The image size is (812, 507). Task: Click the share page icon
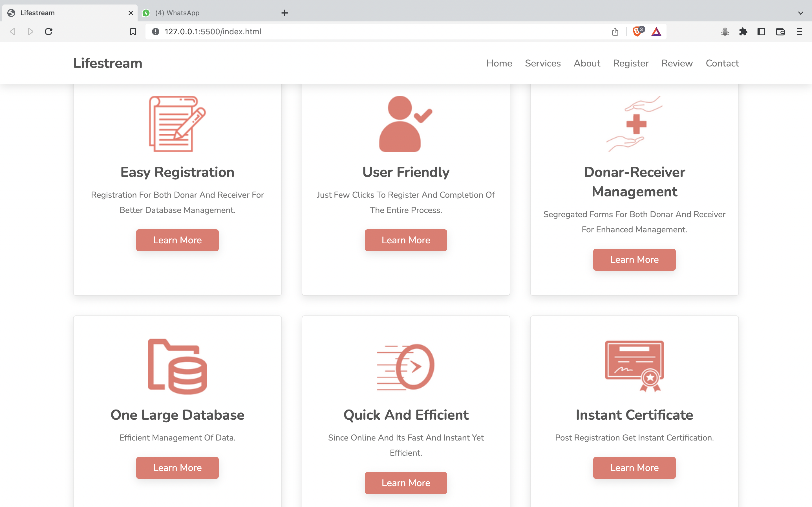tap(615, 32)
